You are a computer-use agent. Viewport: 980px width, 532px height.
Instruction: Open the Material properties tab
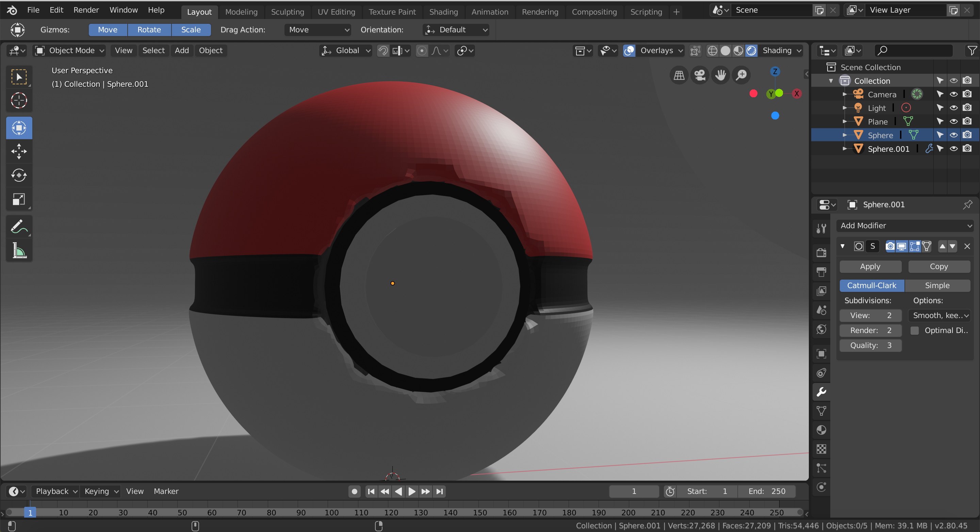coord(821,430)
